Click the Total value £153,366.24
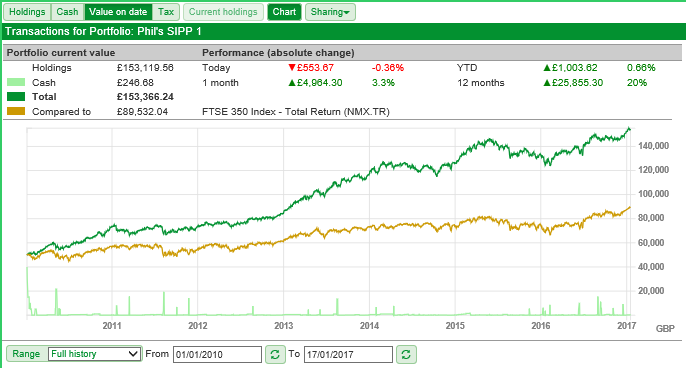This screenshot has width=686, height=368. click(145, 97)
